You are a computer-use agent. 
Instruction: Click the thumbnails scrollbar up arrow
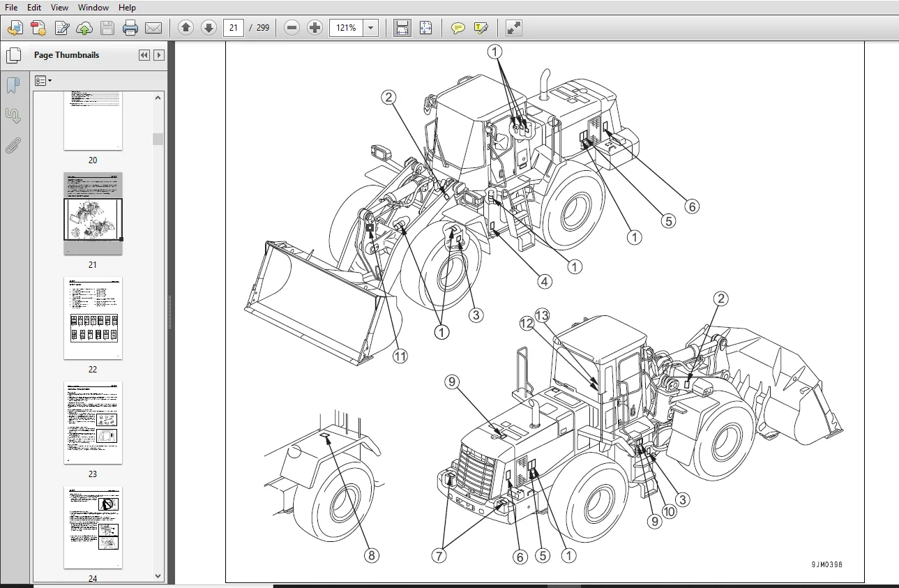click(x=158, y=98)
